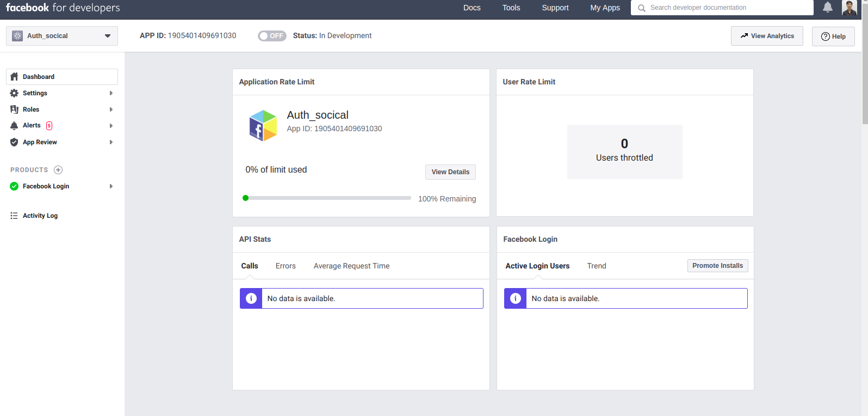The width and height of the screenshot is (868, 416).
Task: Switch to the Errors tab in API Stats
Action: point(286,266)
